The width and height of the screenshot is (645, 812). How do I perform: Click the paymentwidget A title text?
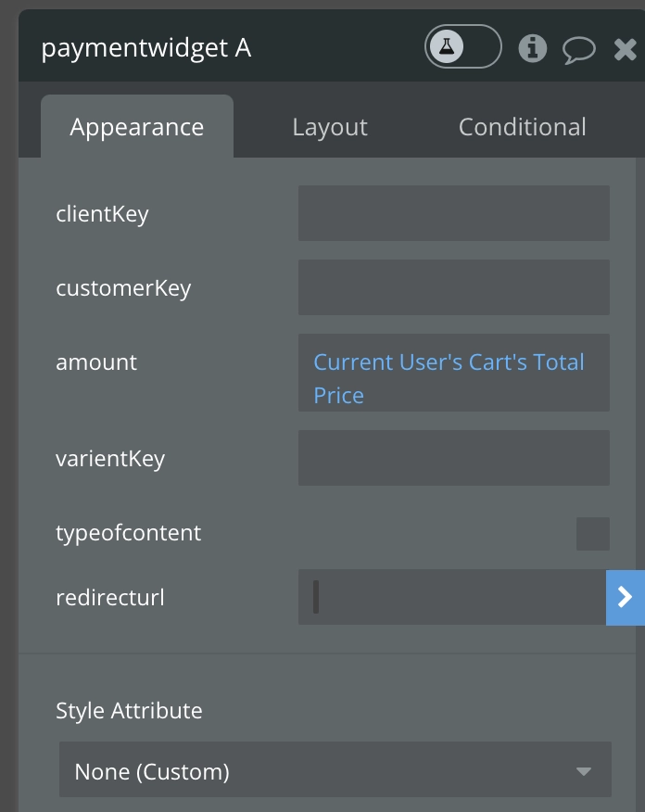pos(145,48)
